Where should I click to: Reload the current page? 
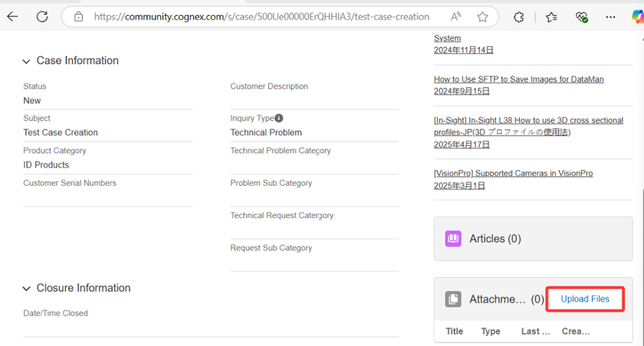42,17
